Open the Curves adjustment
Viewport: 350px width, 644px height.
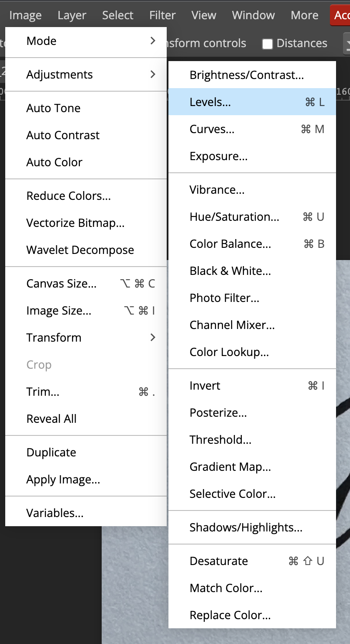pos(252,129)
